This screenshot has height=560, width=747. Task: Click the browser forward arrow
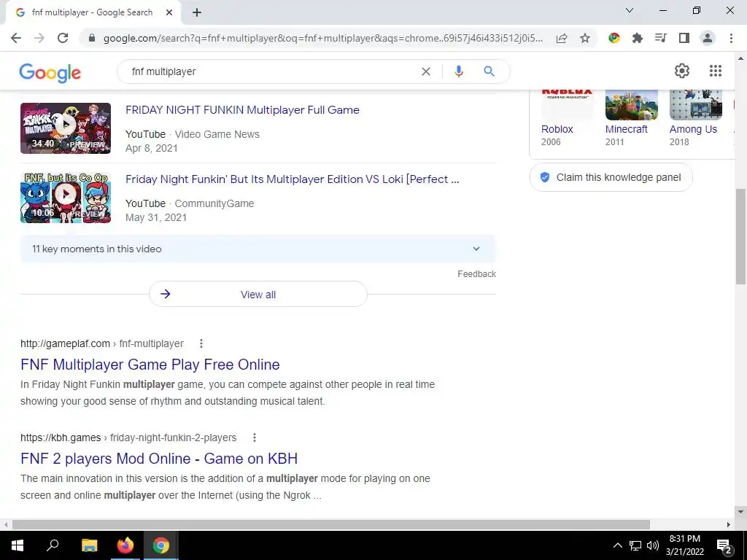point(39,38)
